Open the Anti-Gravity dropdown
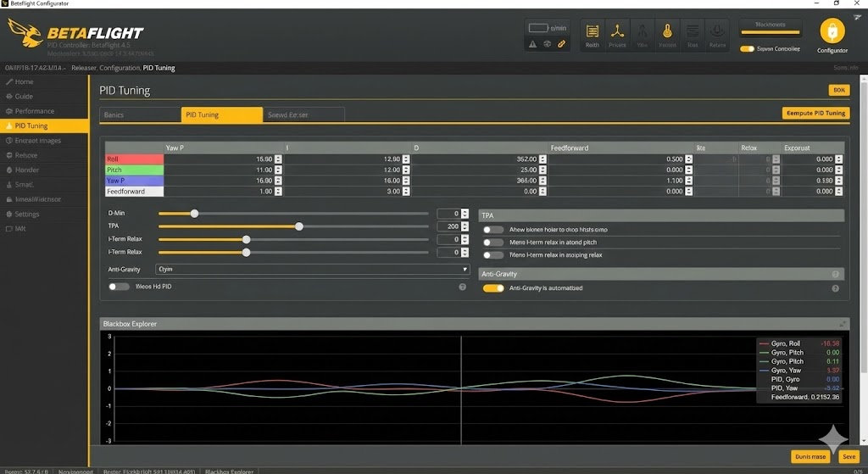The height and width of the screenshot is (474, 868). pos(312,269)
